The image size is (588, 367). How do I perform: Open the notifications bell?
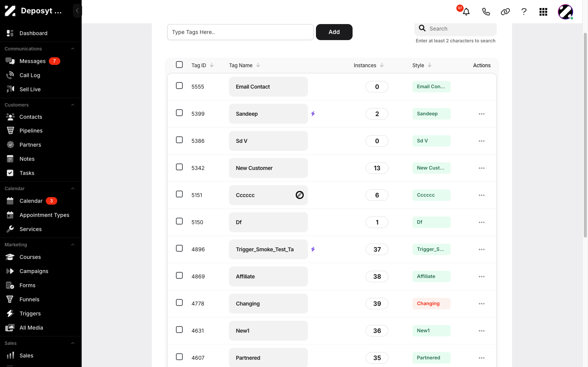click(x=466, y=11)
